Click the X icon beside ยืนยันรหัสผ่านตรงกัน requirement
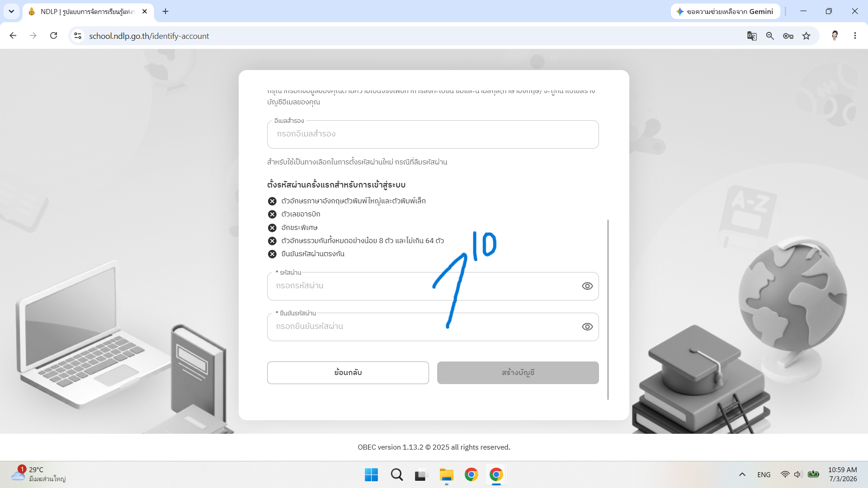868x488 pixels. click(272, 254)
